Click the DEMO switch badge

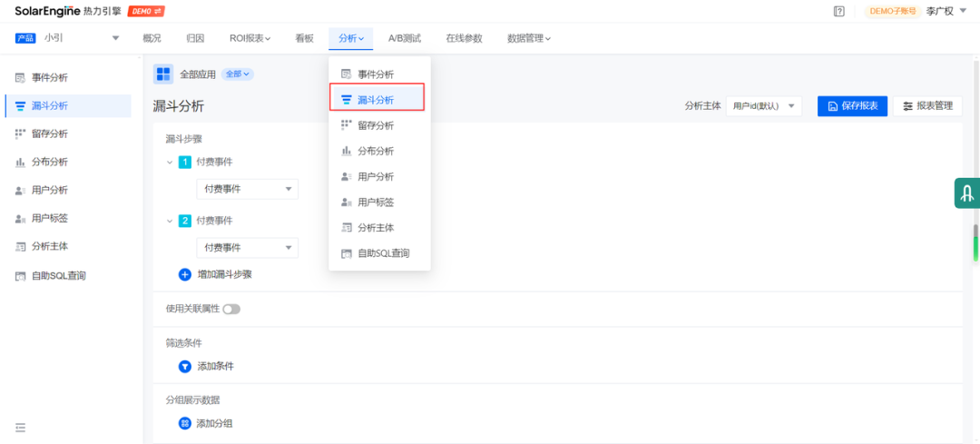[147, 11]
